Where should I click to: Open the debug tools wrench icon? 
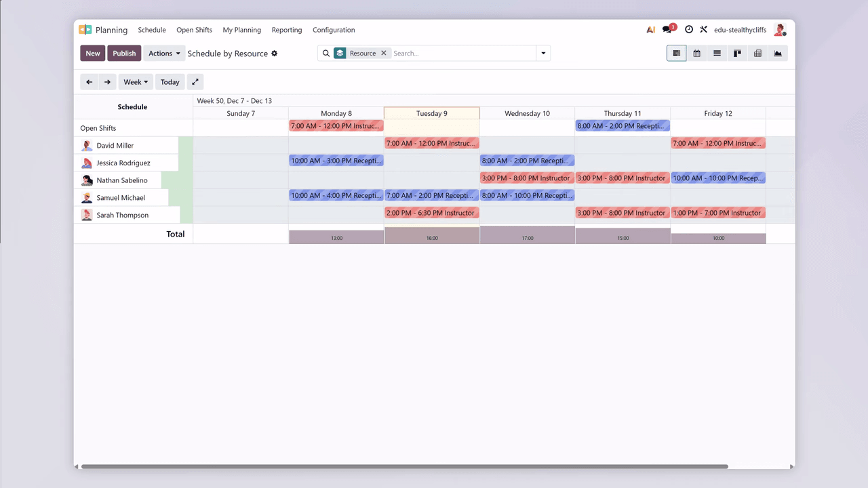pos(703,30)
